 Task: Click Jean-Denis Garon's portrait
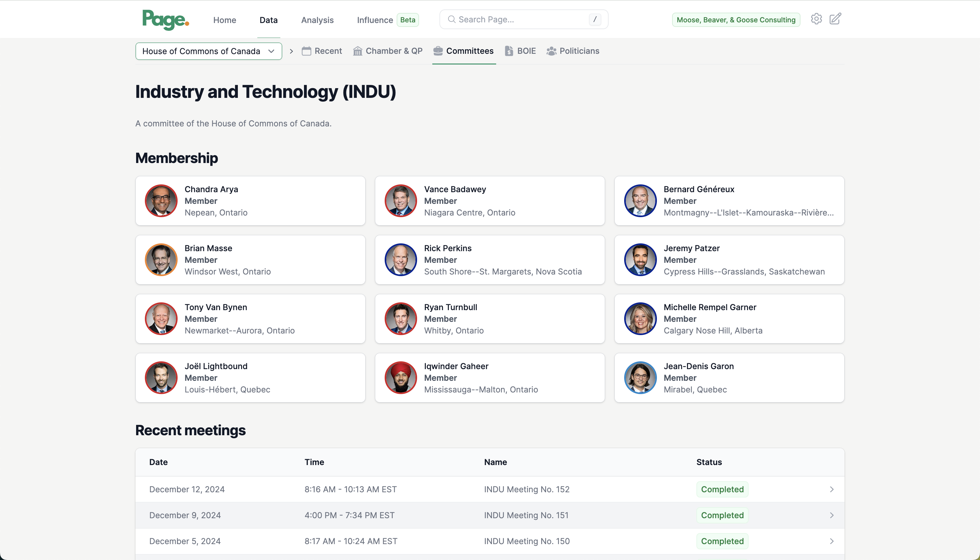(x=640, y=378)
